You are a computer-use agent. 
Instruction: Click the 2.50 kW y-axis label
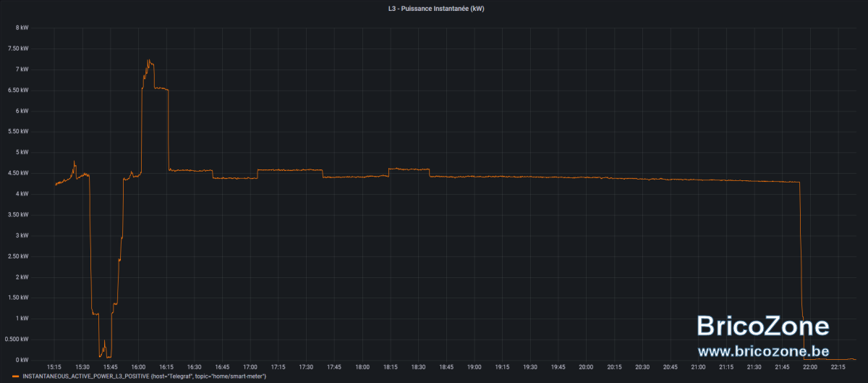click(18, 256)
